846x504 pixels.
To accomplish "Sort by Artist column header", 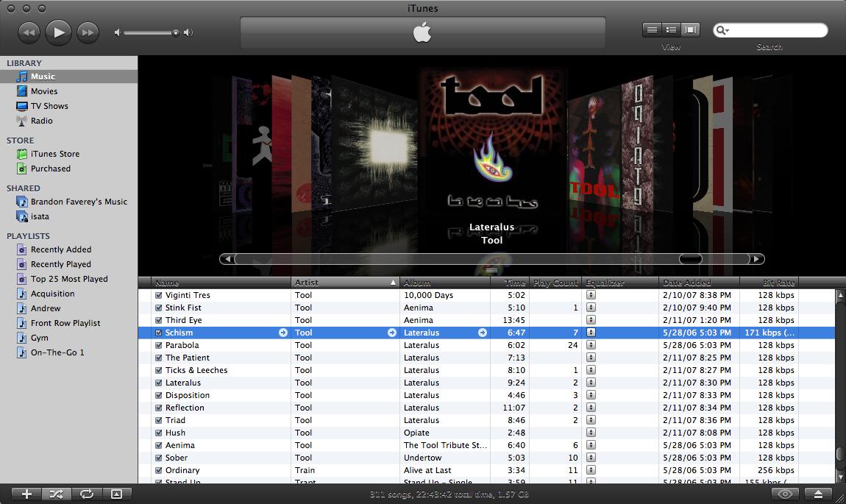I will pos(345,283).
